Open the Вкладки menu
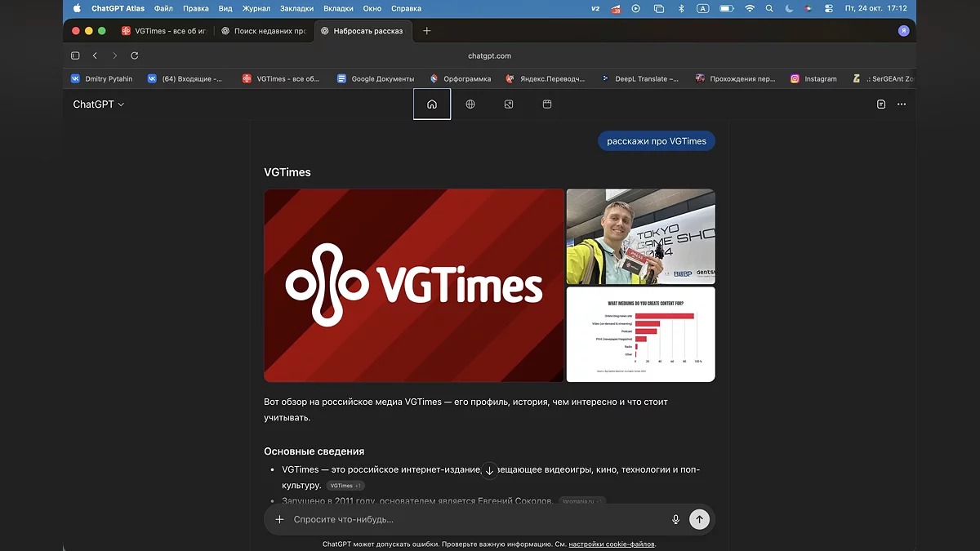Image resolution: width=980 pixels, height=551 pixels. [x=338, y=8]
